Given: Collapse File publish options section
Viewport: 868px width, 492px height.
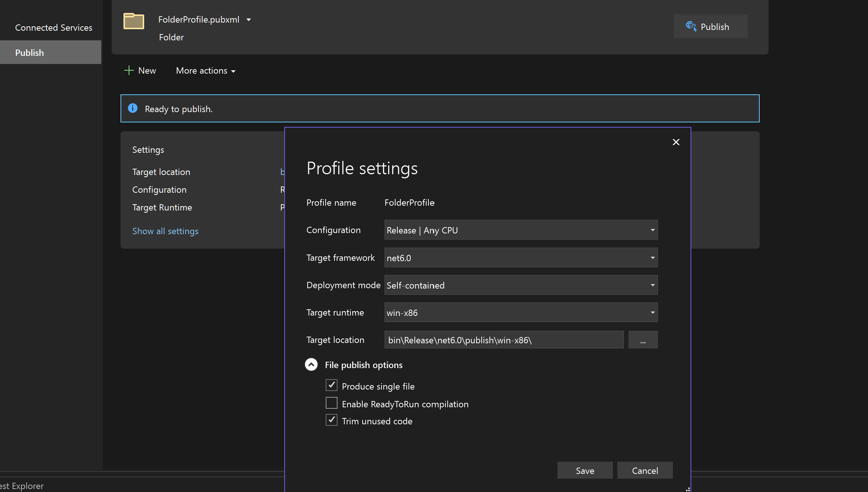Looking at the screenshot, I should tap(312, 364).
